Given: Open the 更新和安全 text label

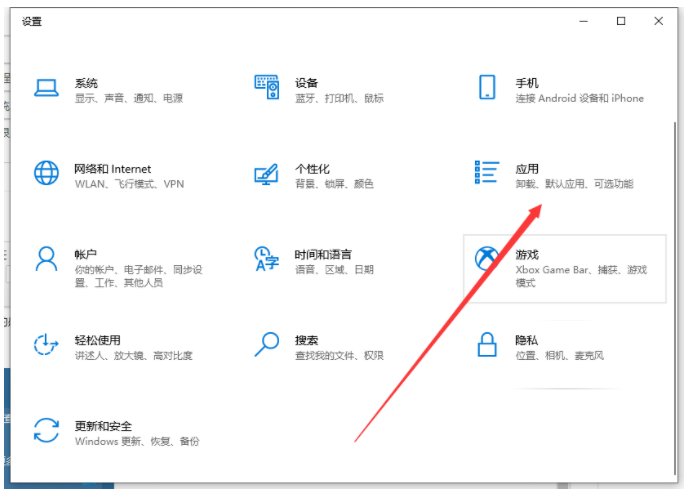Looking at the screenshot, I should (x=103, y=426).
